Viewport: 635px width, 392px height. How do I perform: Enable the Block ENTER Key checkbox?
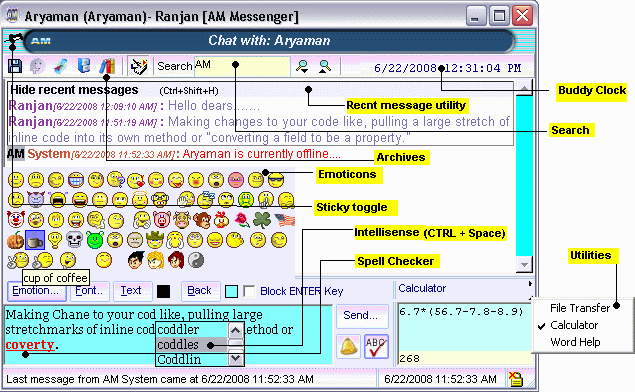(249, 291)
